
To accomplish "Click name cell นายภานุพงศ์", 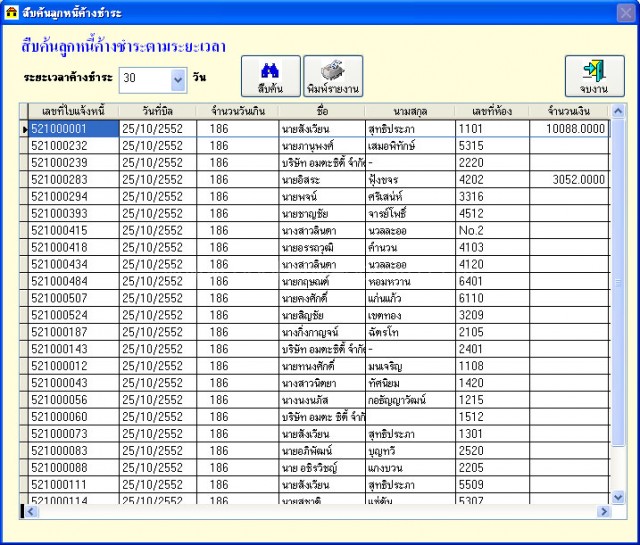I will 322,146.
